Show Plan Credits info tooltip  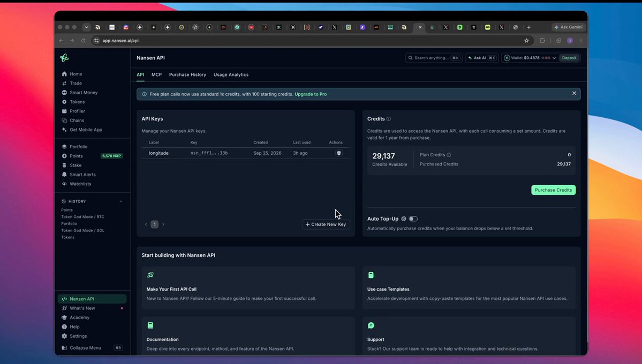click(x=449, y=155)
